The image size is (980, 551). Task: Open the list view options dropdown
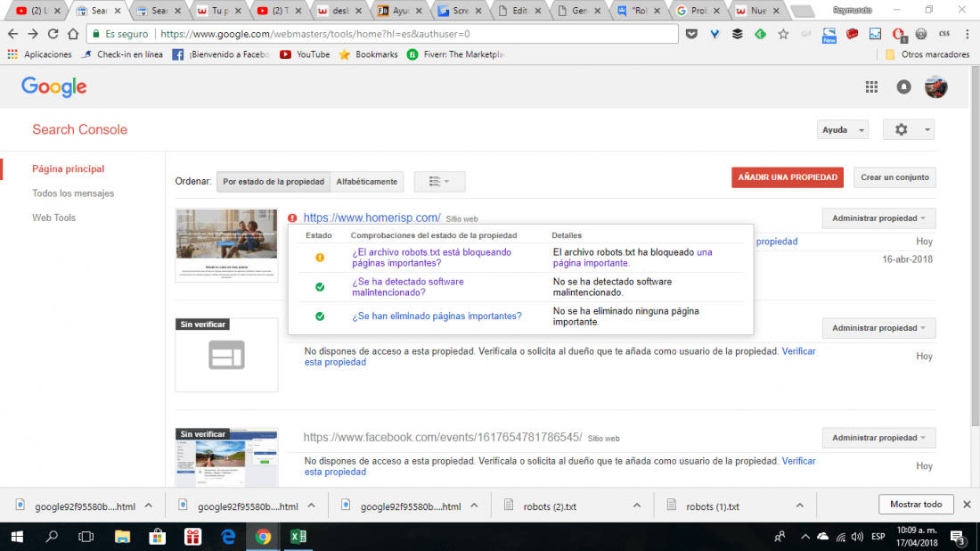coord(439,181)
